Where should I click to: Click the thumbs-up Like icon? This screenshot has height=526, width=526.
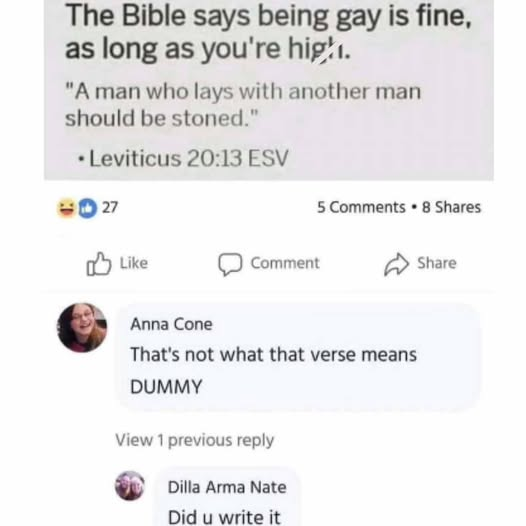click(x=99, y=264)
